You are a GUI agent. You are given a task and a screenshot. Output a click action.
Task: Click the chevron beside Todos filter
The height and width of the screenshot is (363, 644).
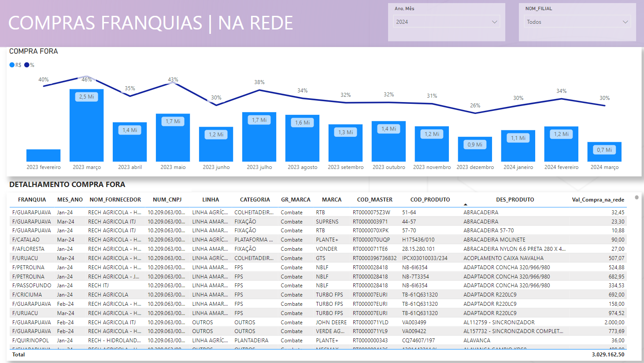(625, 22)
